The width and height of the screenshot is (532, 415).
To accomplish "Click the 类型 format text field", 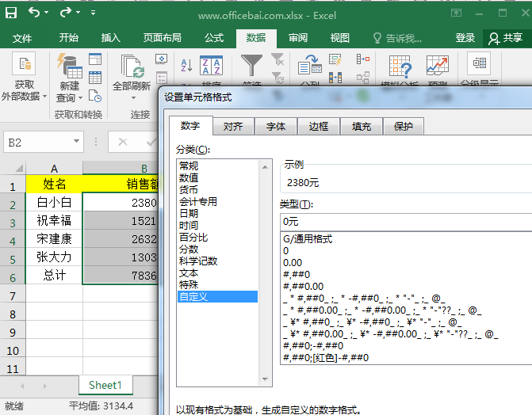I will pyautogui.click(x=406, y=222).
